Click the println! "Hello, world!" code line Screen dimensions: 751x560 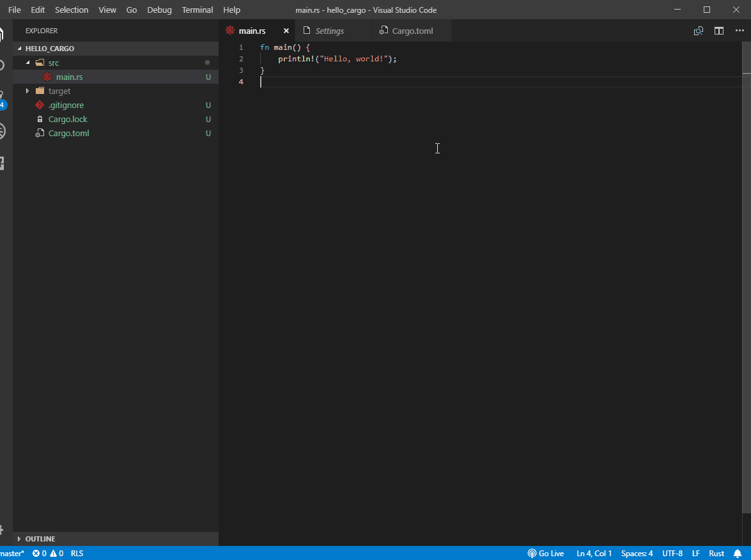337,59
